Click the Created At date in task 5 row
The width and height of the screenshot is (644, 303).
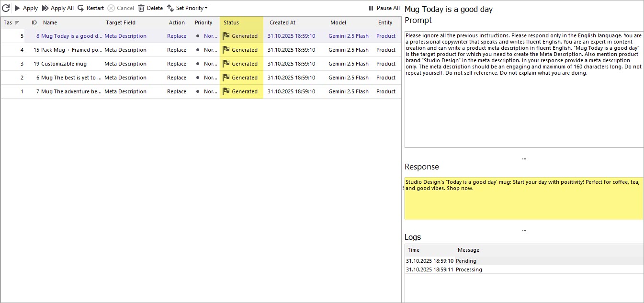click(291, 36)
